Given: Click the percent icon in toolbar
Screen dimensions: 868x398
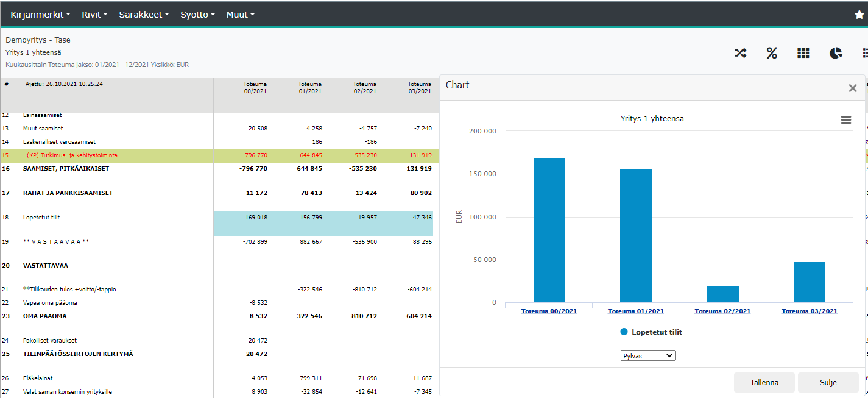Looking at the screenshot, I should coord(772,53).
